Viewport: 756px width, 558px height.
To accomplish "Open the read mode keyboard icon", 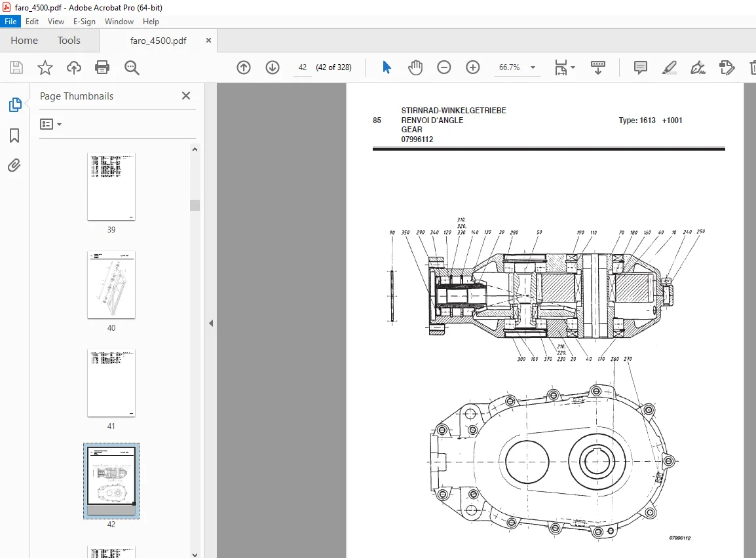I will (x=598, y=67).
